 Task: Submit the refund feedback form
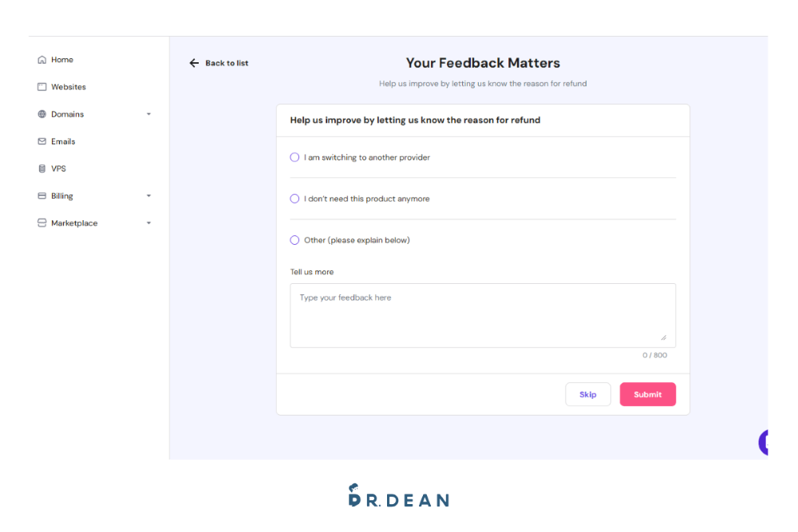pyautogui.click(x=647, y=395)
